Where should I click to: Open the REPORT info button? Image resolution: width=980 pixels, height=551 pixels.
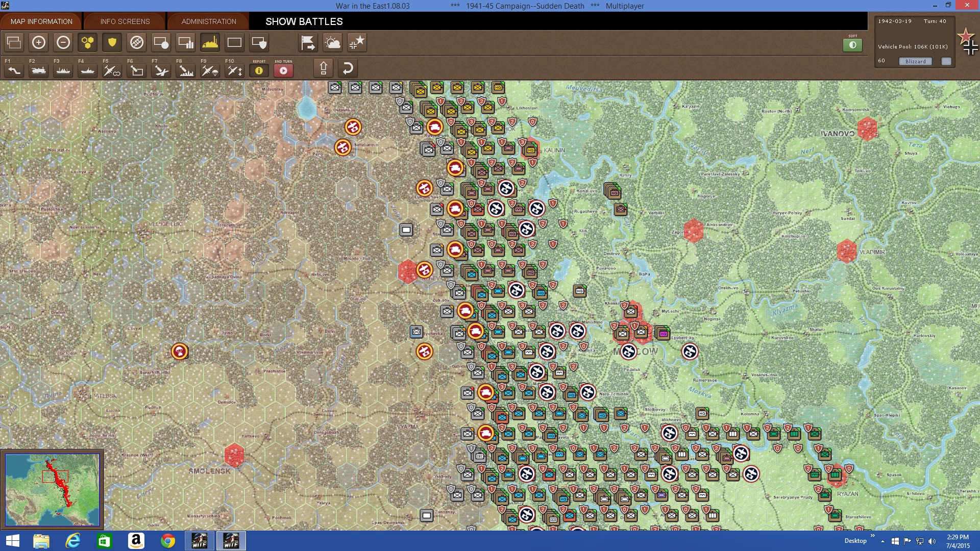(259, 70)
